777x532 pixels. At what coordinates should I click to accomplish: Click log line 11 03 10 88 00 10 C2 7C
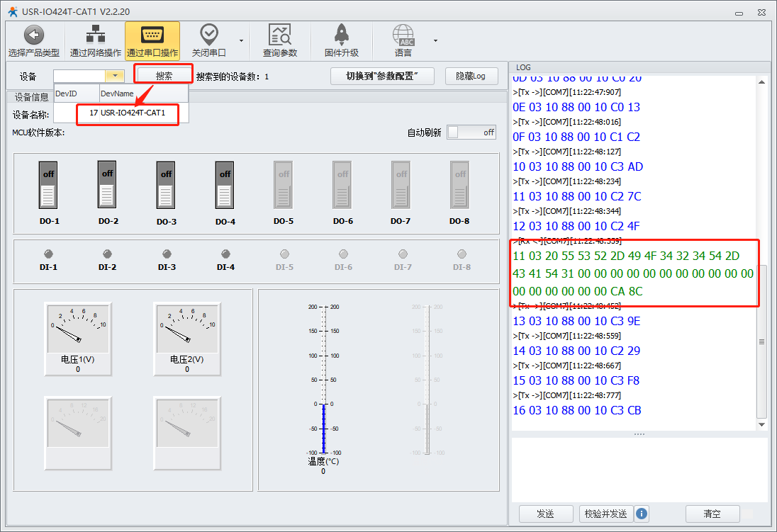(x=577, y=196)
